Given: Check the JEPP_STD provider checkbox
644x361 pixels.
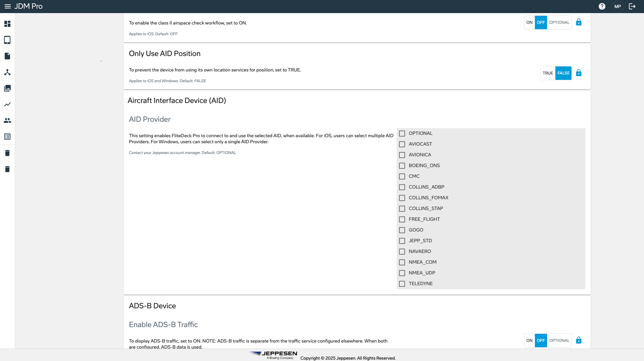Looking at the screenshot, I should (x=402, y=241).
